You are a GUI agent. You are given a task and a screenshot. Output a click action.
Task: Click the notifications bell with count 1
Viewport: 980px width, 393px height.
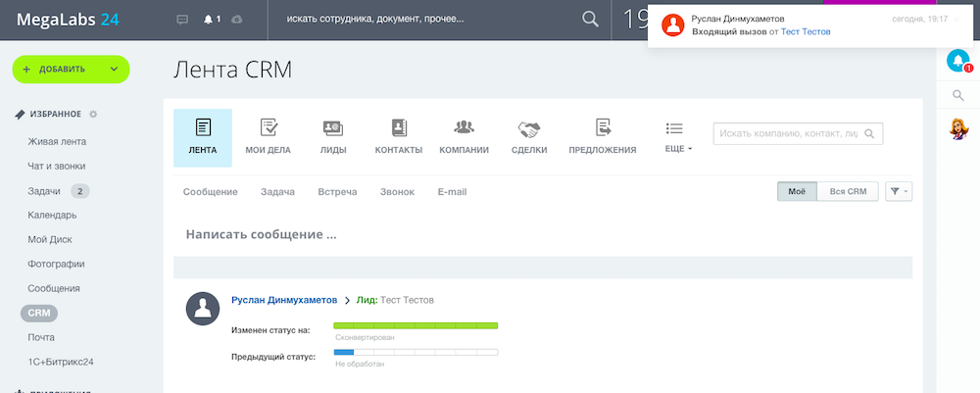coord(212,20)
